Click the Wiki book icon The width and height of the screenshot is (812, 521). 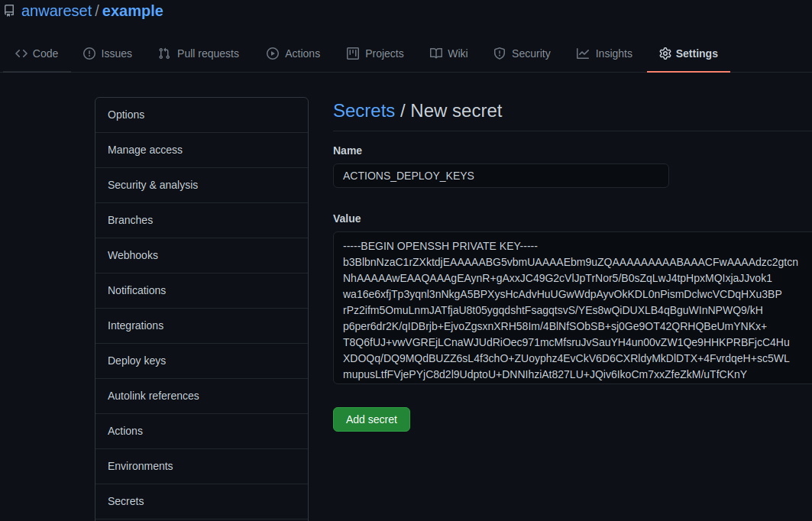(436, 53)
